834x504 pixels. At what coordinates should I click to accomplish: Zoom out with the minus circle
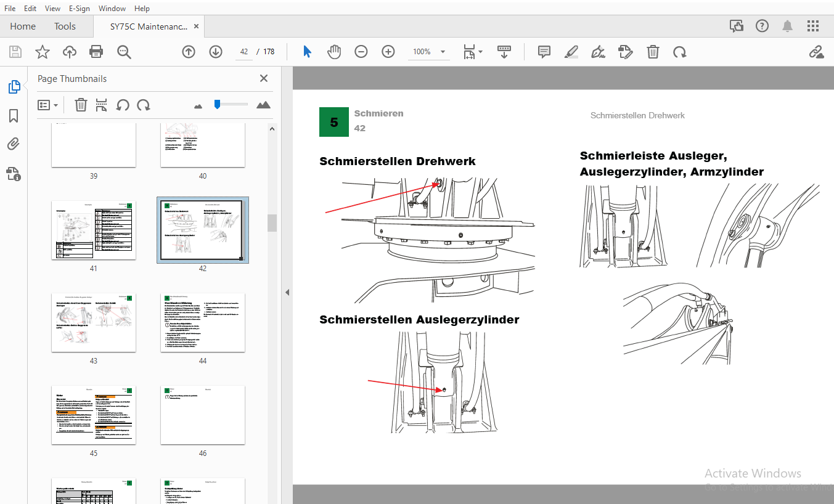(361, 52)
